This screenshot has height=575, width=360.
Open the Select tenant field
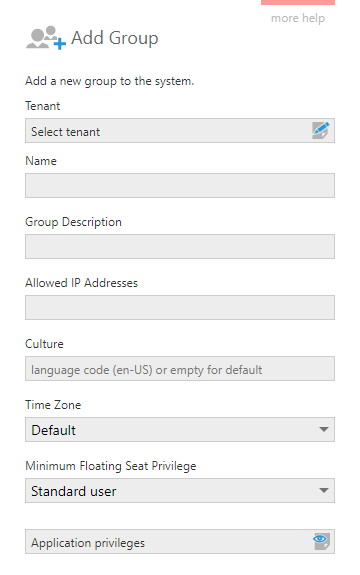180,131
